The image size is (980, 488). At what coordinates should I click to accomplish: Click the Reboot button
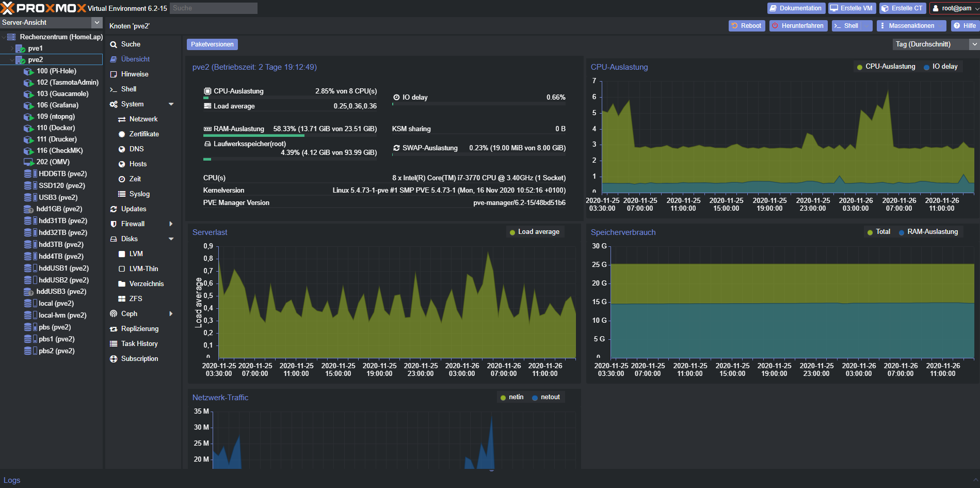(747, 26)
